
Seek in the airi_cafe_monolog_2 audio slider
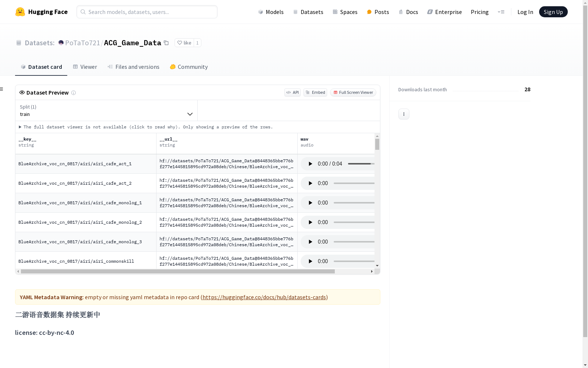click(x=354, y=222)
